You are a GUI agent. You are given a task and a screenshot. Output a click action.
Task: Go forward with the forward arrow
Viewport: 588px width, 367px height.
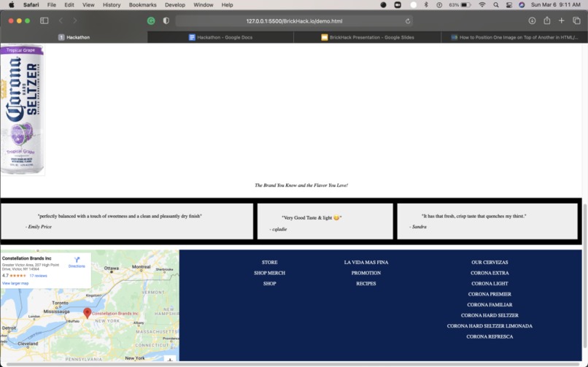74,21
